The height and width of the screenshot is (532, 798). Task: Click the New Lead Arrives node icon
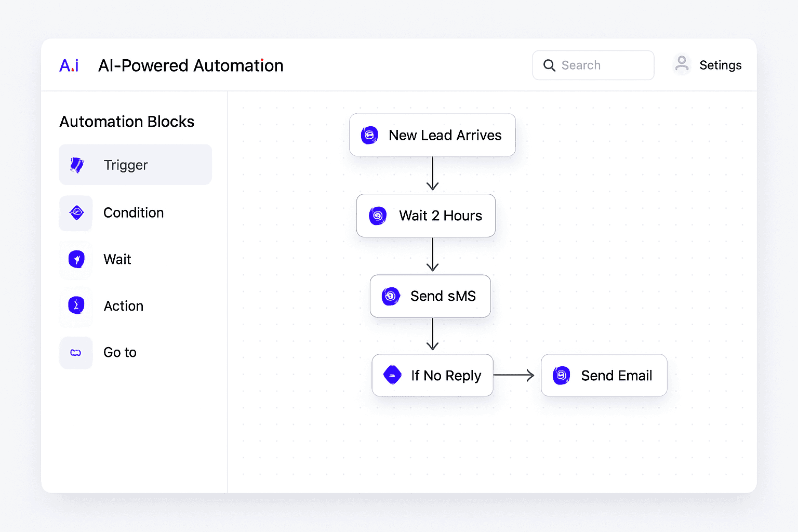click(x=369, y=135)
